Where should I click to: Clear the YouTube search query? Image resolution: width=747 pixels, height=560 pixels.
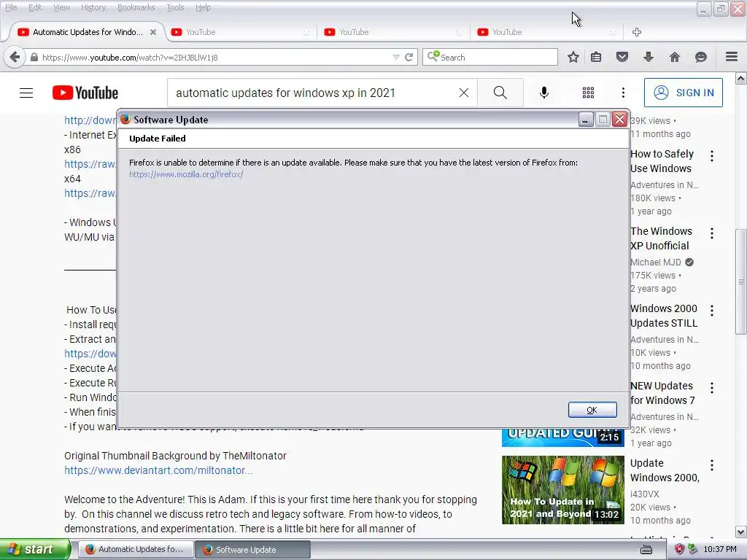coord(463,93)
